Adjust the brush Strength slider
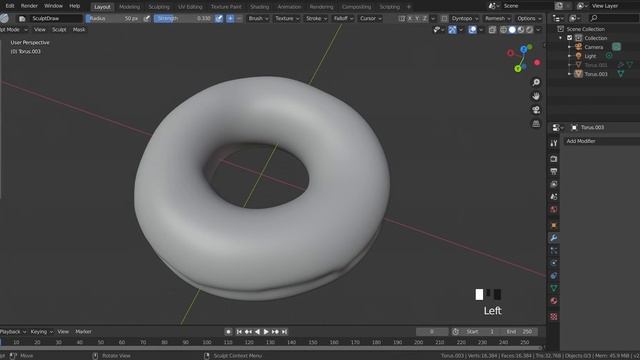 [183, 18]
